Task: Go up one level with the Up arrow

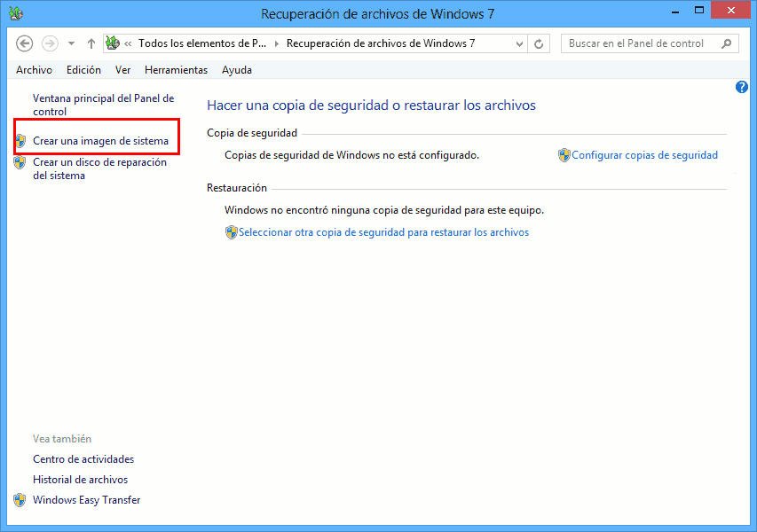Action: [91, 43]
